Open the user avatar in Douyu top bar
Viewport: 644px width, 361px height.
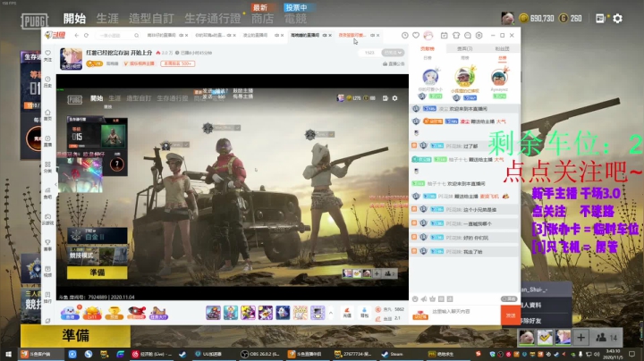click(428, 36)
